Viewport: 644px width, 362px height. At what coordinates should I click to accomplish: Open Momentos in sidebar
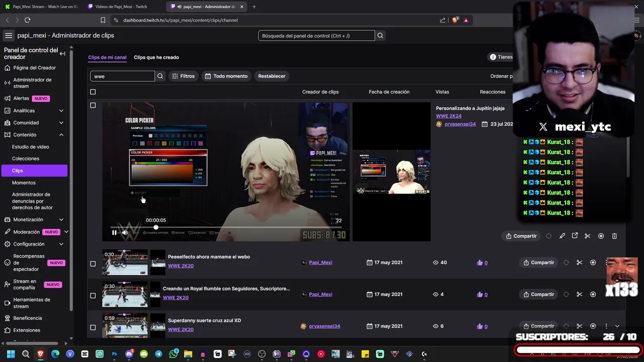tap(24, 183)
